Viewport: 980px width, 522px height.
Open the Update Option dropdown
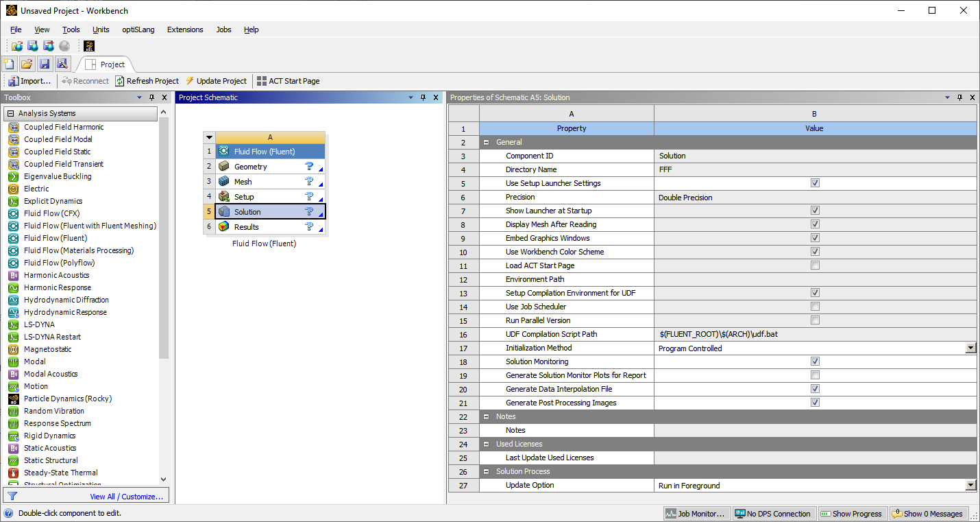970,485
